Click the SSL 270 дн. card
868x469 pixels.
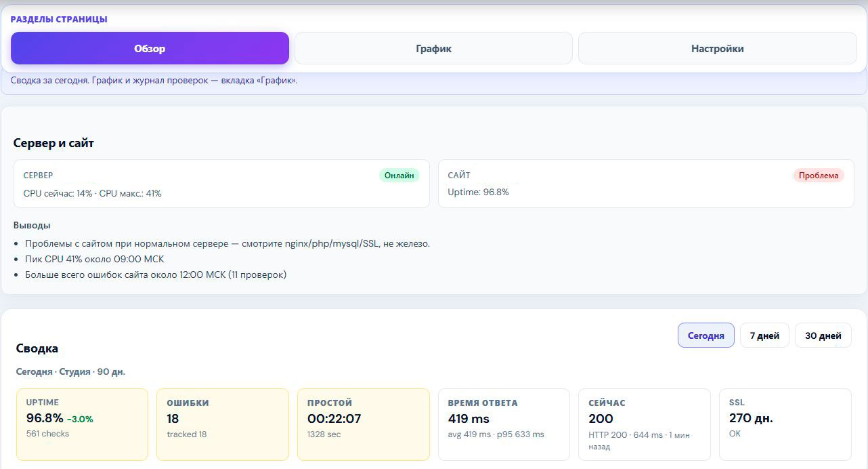coord(785,424)
